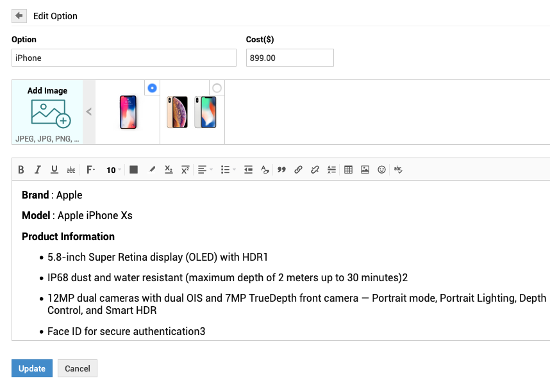
Task: Click the 'Brand : Apple' line
Action: pyautogui.click(x=52, y=195)
